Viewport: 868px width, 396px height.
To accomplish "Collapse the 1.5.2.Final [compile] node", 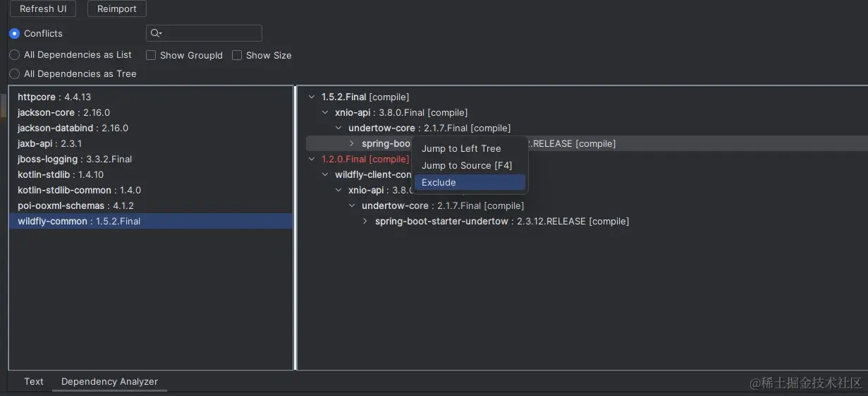I will point(312,97).
